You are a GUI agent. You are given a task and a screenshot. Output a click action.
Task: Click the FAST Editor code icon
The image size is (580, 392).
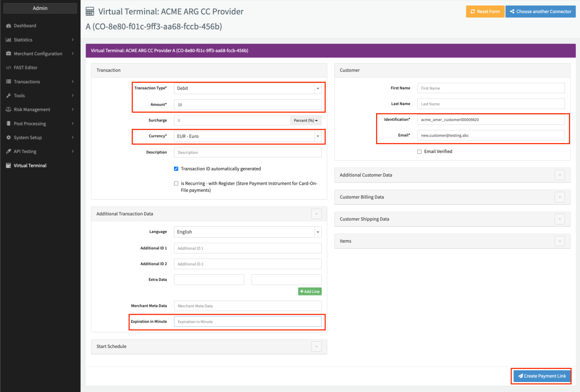[x=8, y=67]
